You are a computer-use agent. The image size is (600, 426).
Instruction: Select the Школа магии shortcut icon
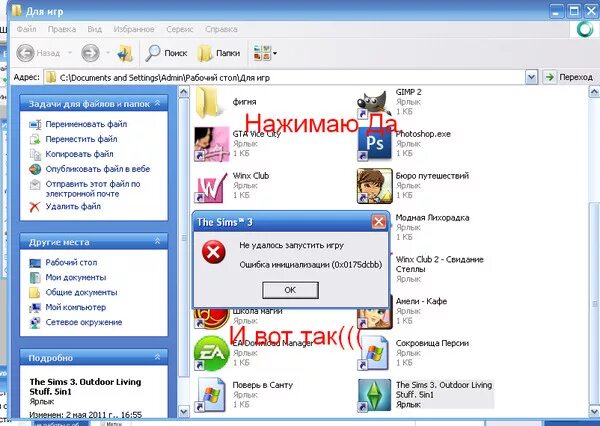212,318
